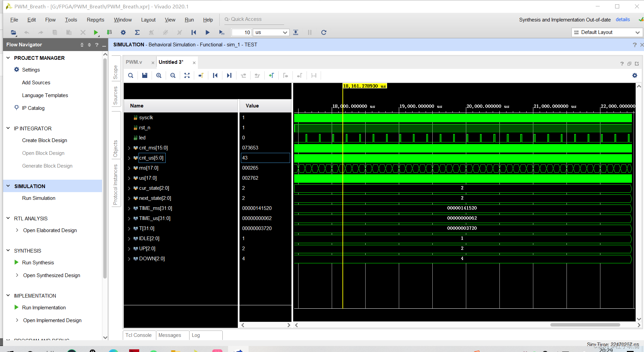Run All simulation play button
The height and width of the screenshot is (352, 644).
[207, 33]
